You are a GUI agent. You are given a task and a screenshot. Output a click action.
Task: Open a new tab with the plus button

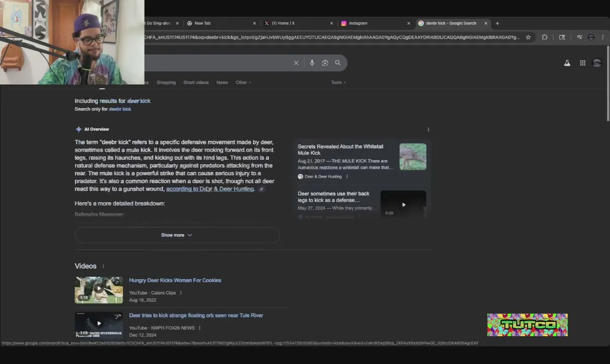pos(497,23)
